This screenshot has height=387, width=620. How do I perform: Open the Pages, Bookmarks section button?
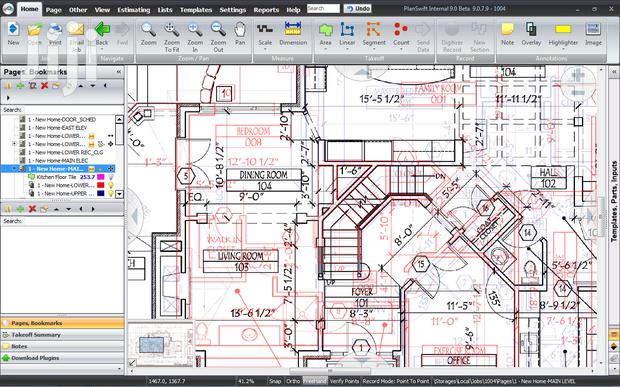[x=62, y=323]
